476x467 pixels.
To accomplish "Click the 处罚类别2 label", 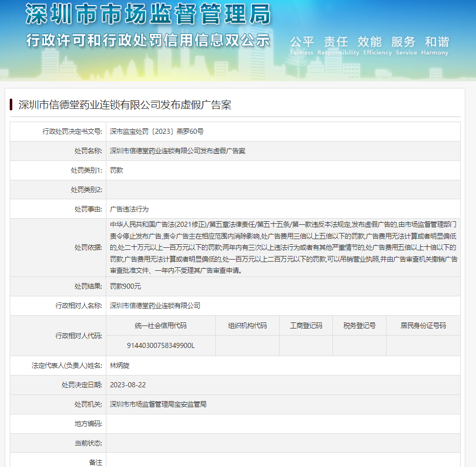I will (86, 190).
